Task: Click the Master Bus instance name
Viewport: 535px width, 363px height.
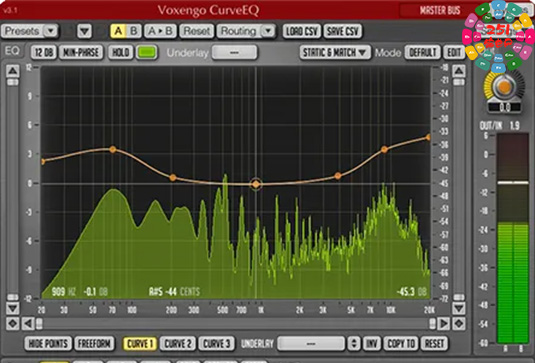Action: 440,10
